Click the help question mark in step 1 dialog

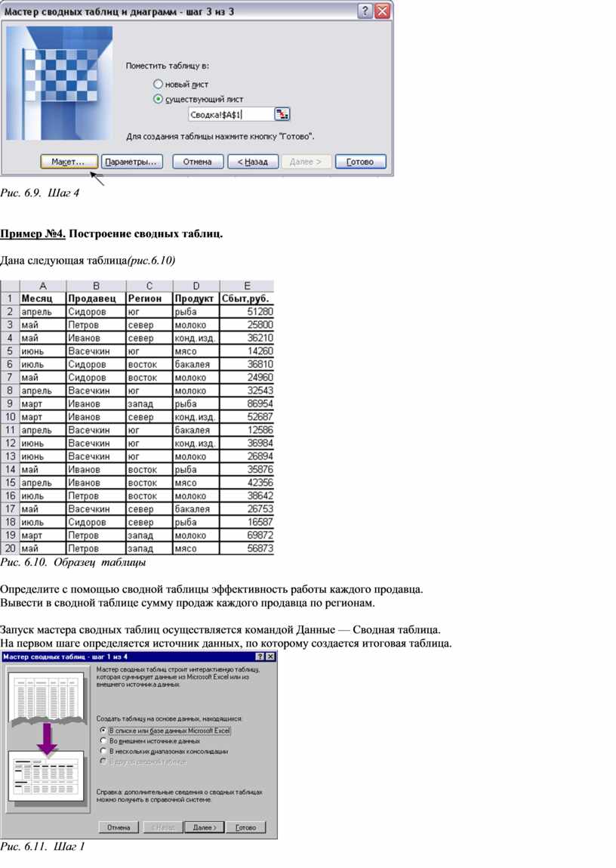point(260,656)
